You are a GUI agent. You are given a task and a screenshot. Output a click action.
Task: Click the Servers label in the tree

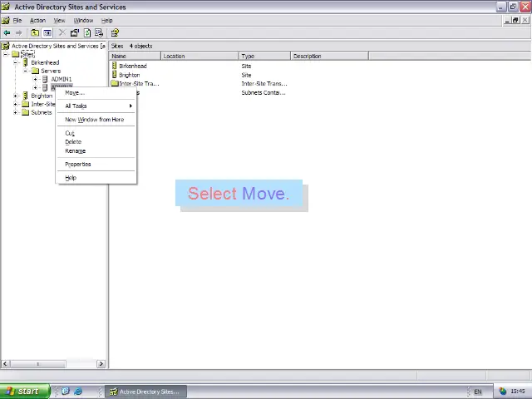(x=51, y=71)
